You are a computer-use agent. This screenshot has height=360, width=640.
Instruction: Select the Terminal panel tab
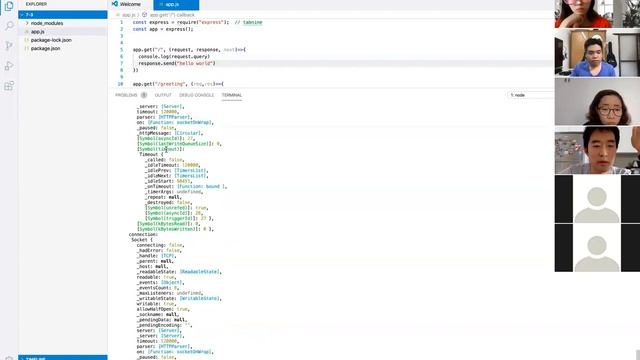pos(232,95)
